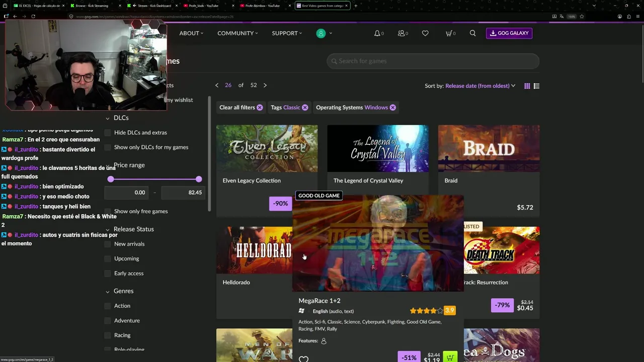The height and width of the screenshot is (362, 644).
Task: Close the Best Video games tab
Action: pyautogui.click(x=346, y=6)
